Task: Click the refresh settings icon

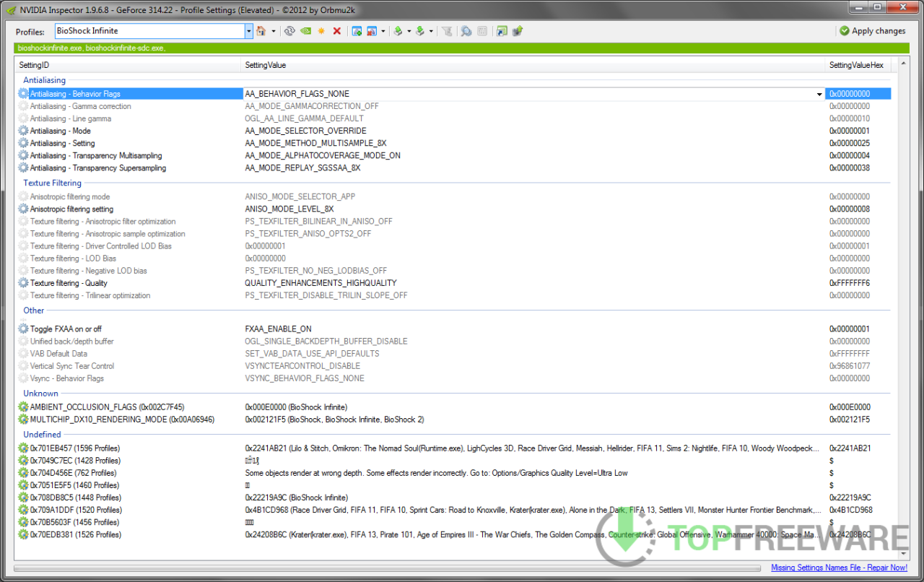Action: tap(289, 31)
